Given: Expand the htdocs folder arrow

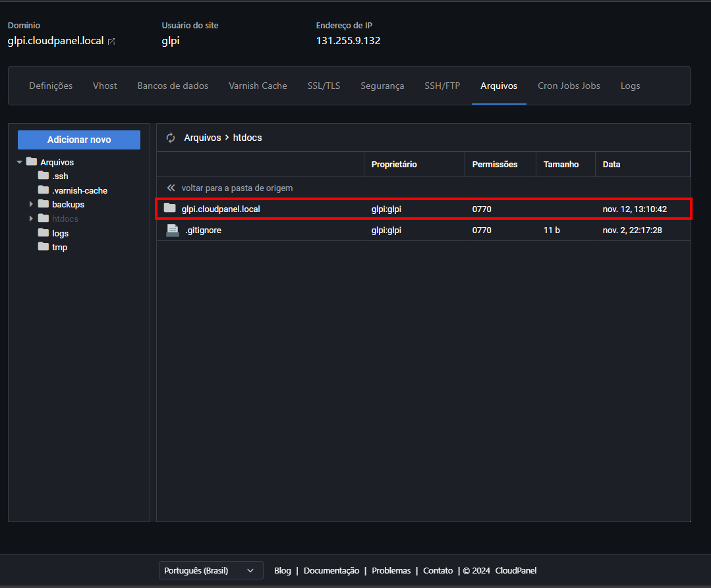Looking at the screenshot, I should click(x=31, y=219).
